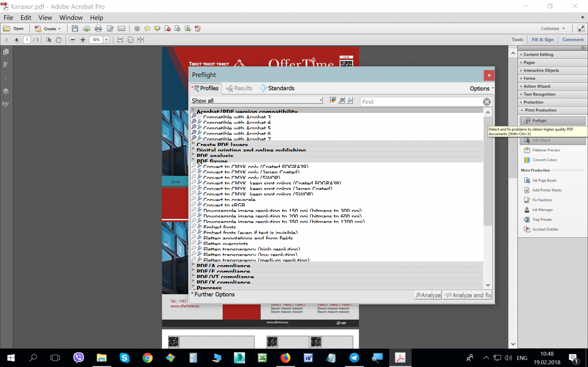Click the extract page icon
This screenshot has width=588, height=367.
click(x=188, y=29)
